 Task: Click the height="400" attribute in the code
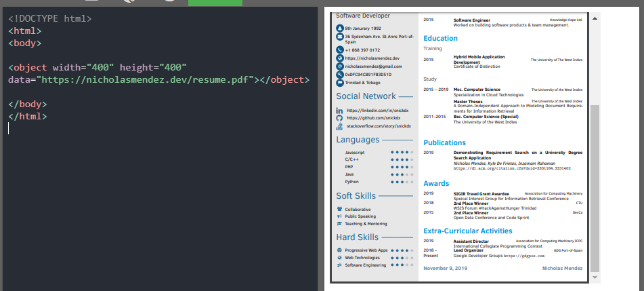click(153, 67)
